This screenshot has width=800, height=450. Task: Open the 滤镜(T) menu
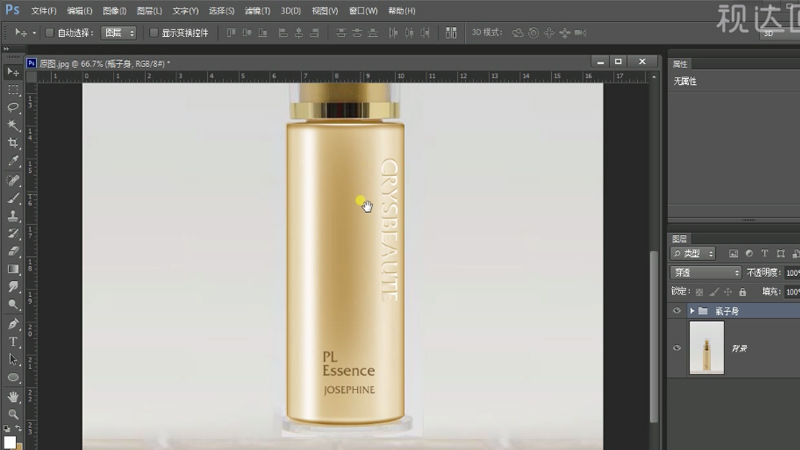pos(257,11)
